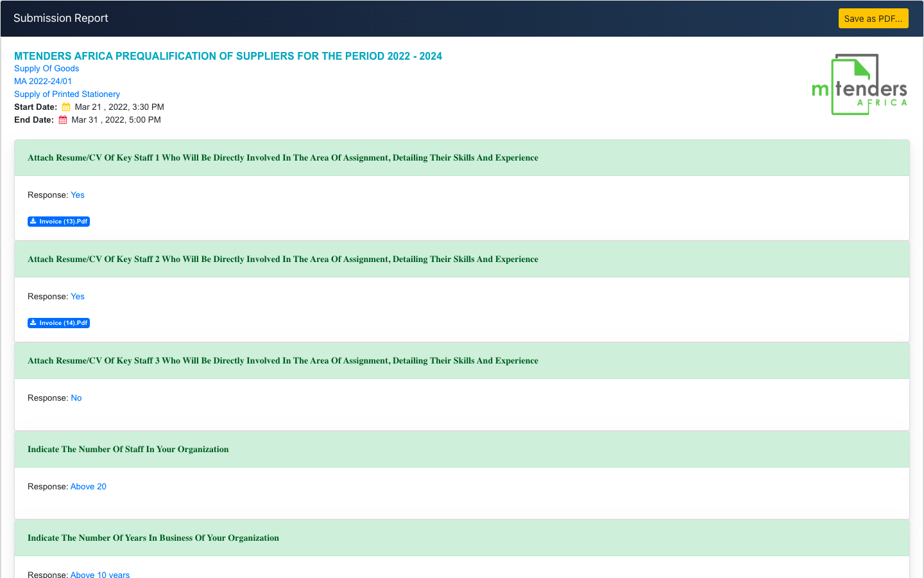Select the Supply of Printed Stationery text

67,94
